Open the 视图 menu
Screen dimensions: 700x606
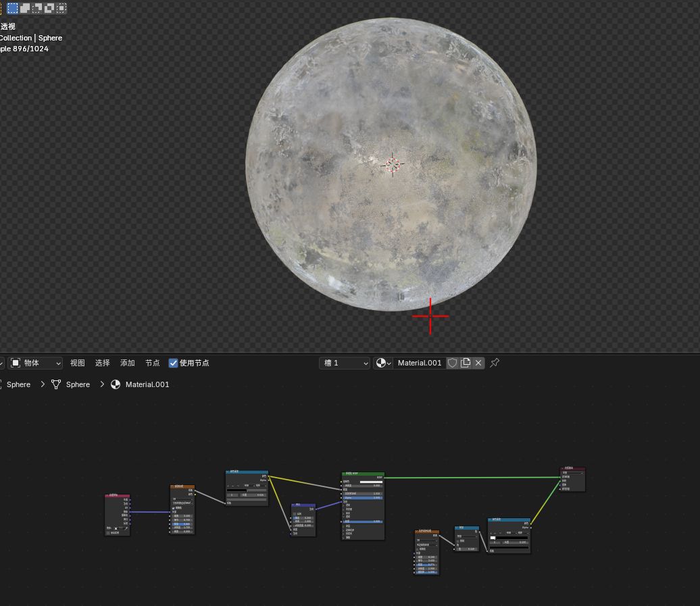(78, 363)
